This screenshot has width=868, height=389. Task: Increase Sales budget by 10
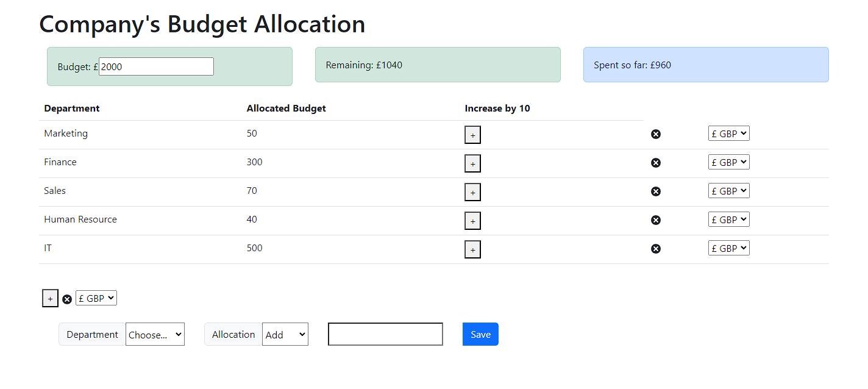point(472,191)
